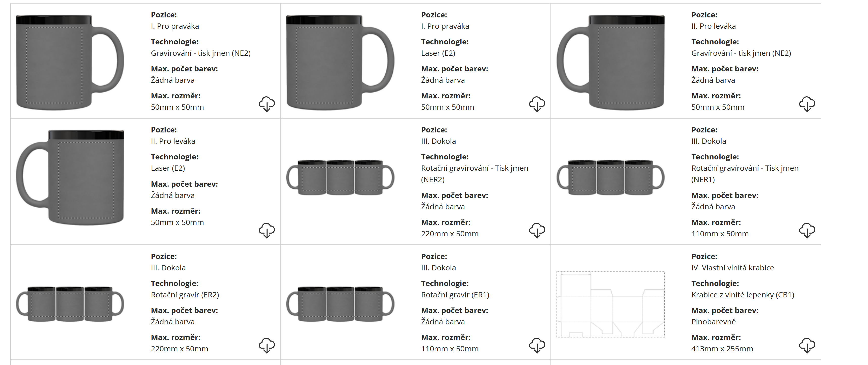Open the corrugated box die-line diagram
The height and width of the screenshot is (365, 868).
[x=610, y=304]
